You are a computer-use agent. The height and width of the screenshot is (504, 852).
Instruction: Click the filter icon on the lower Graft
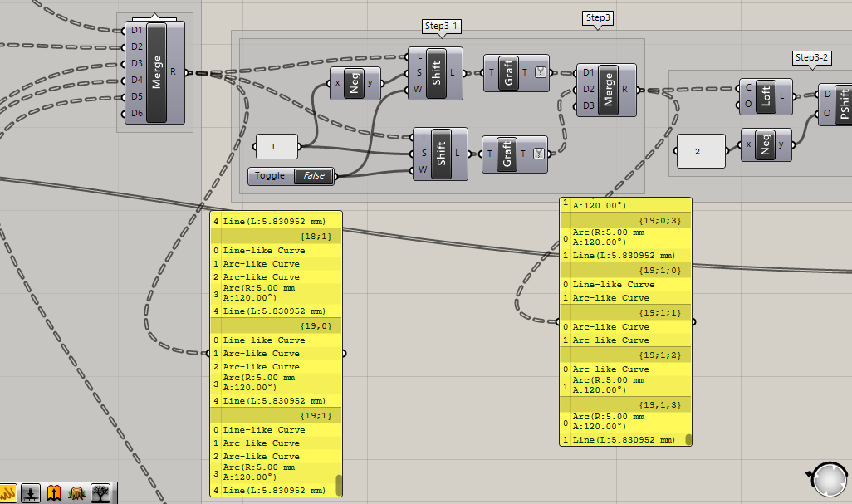click(541, 153)
